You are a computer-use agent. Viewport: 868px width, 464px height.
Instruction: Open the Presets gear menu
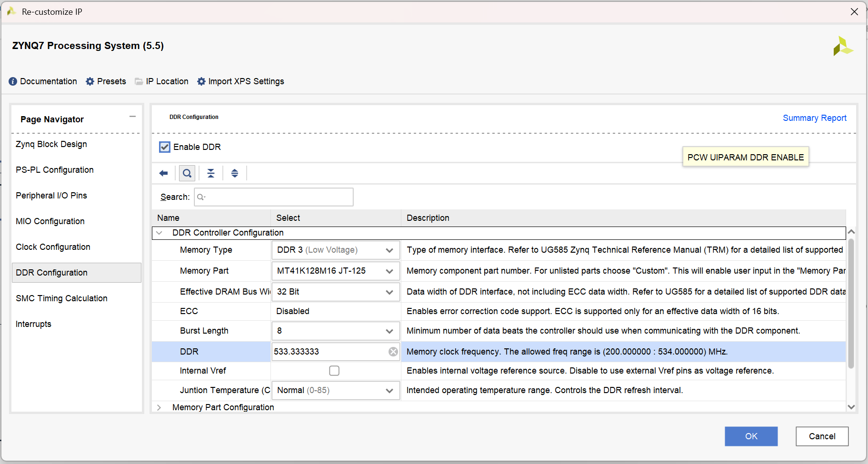pyautogui.click(x=90, y=81)
